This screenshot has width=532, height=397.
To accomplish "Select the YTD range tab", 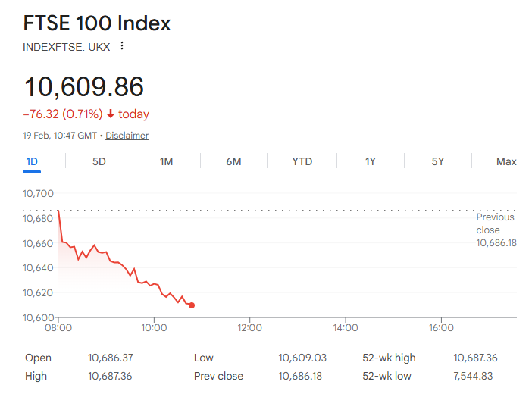I will [302, 161].
